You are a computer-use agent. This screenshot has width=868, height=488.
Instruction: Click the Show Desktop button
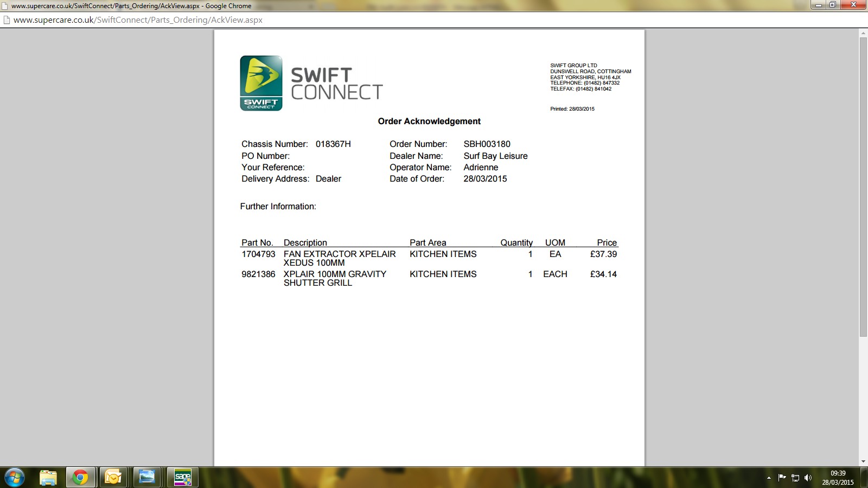[x=864, y=477]
